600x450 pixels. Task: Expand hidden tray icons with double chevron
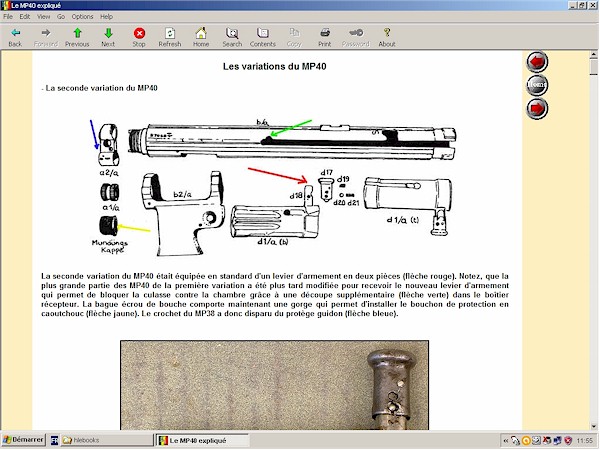(x=505, y=441)
